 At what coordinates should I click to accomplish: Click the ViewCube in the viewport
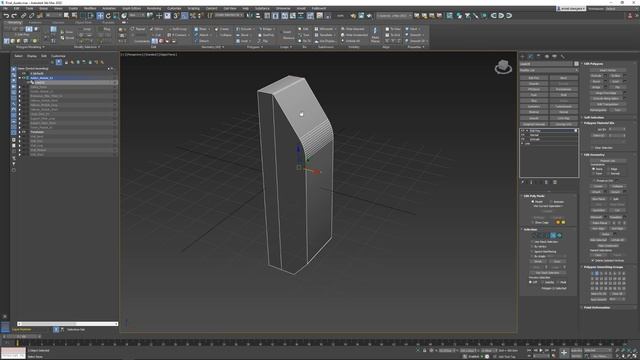(x=503, y=67)
